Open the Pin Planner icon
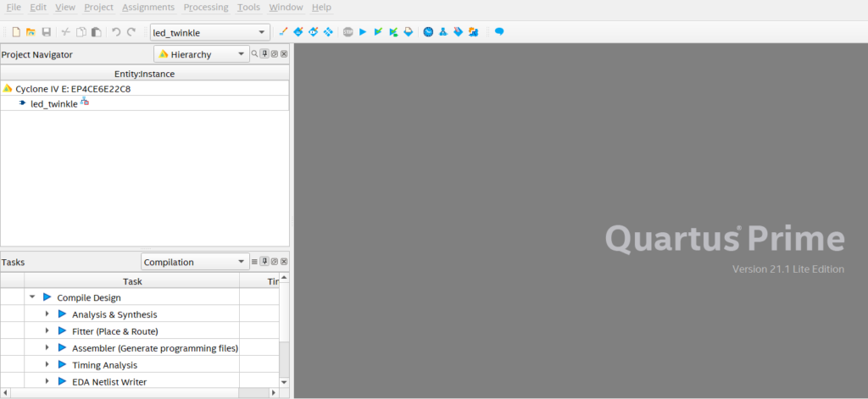The width and height of the screenshot is (868, 399). click(x=314, y=31)
